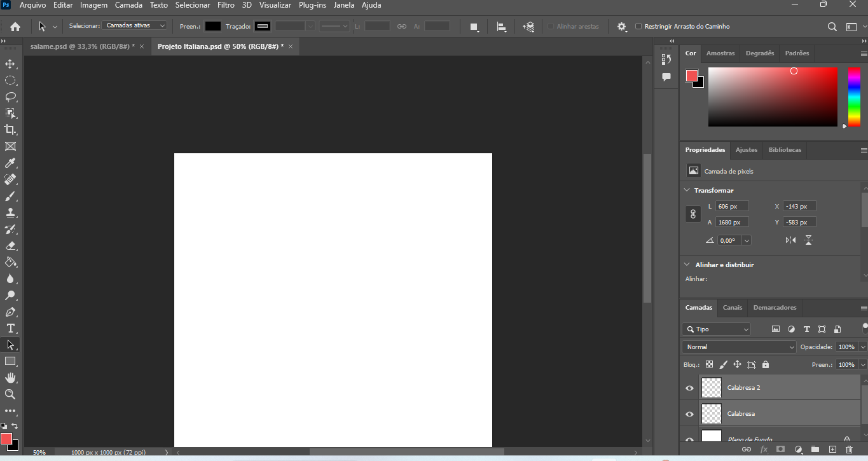Image resolution: width=868 pixels, height=461 pixels.
Task: Collapse the Alinhar e distribuir section
Action: [x=687, y=265]
